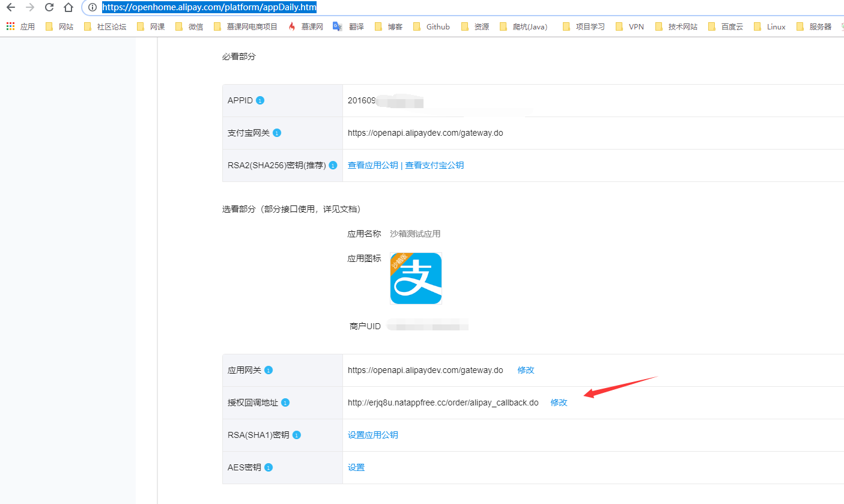Image resolution: width=844 pixels, height=504 pixels.
Task: Open the Linux bookmark folder
Action: pyautogui.click(x=770, y=26)
